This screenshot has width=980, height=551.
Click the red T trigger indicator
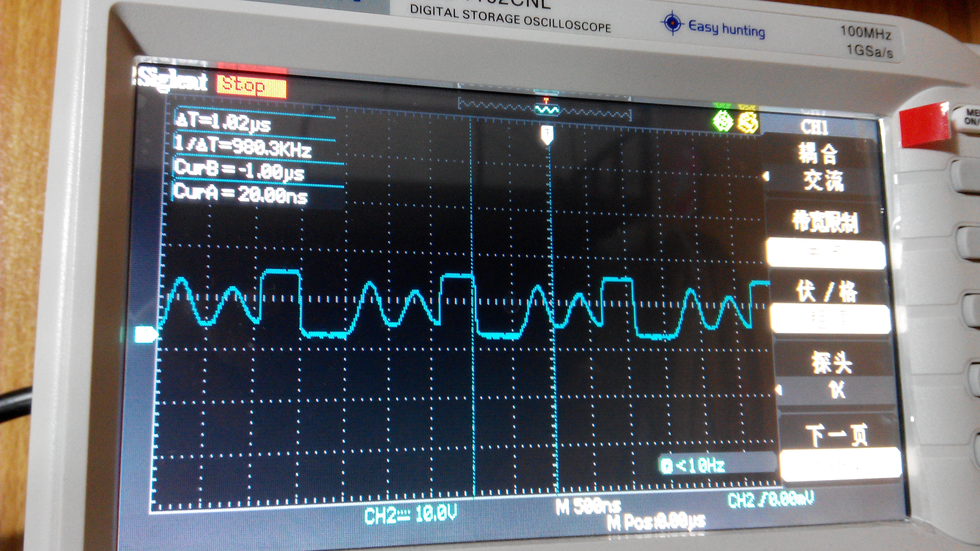click(x=546, y=100)
